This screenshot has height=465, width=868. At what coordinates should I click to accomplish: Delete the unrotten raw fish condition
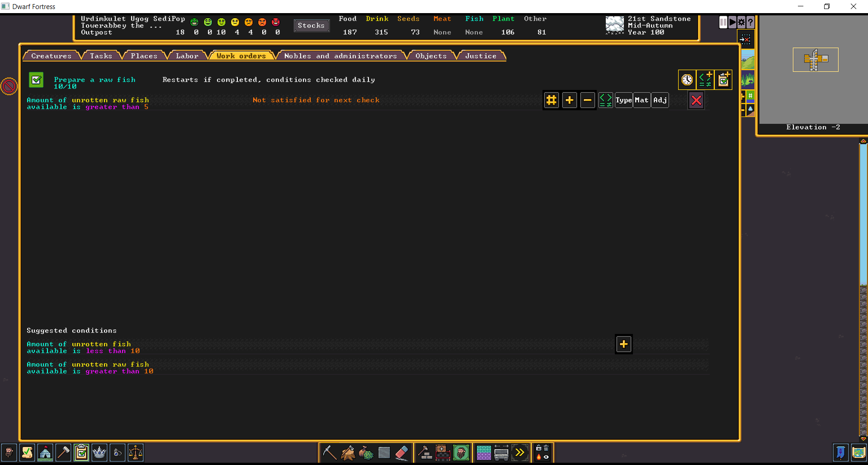(696, 100)
